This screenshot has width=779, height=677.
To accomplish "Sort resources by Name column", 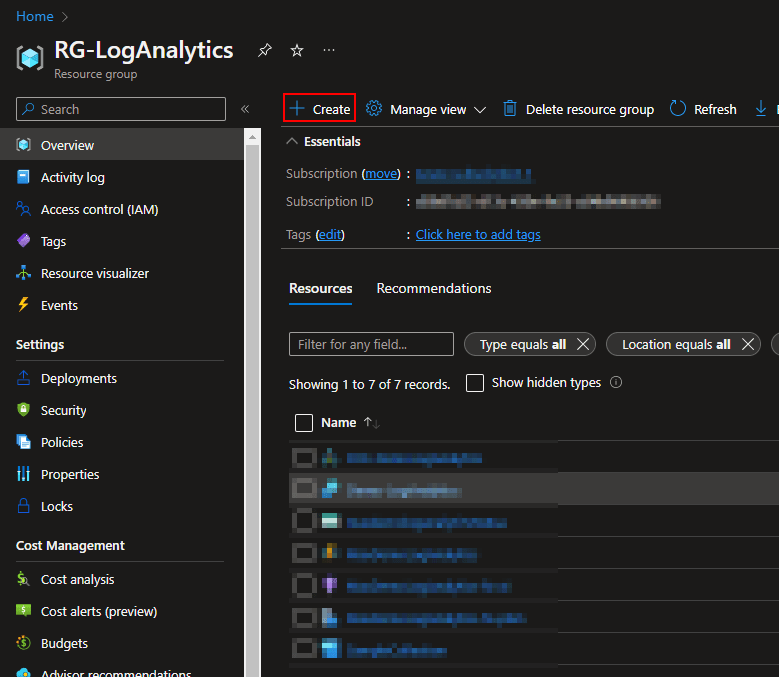I will [338, 423].
